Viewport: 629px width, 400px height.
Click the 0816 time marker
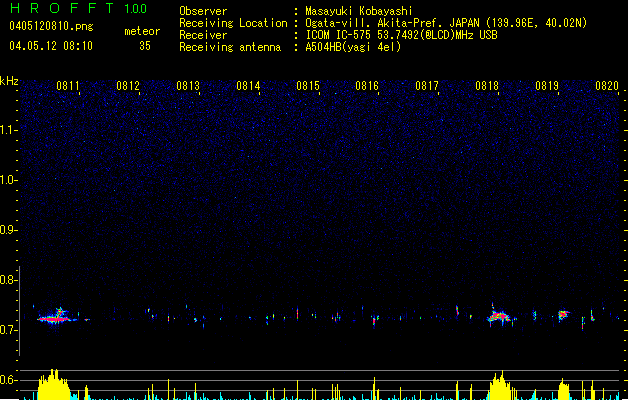click(x=367, y=86)
